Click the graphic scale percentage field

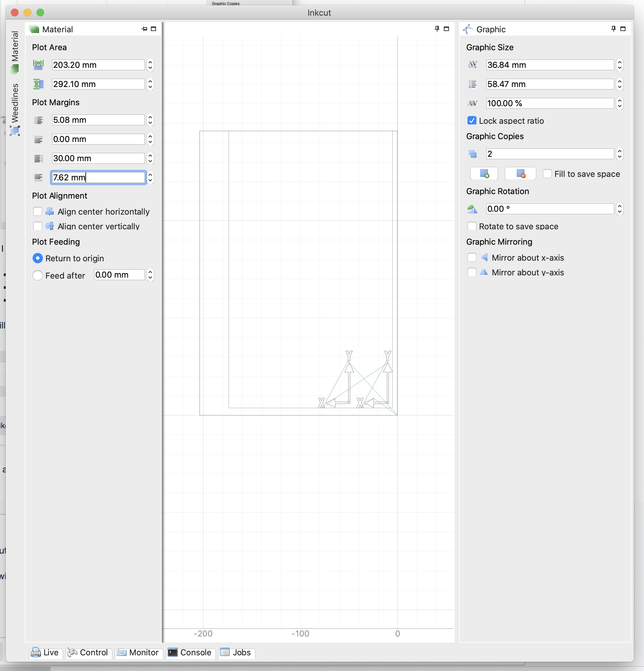point(549,103)
